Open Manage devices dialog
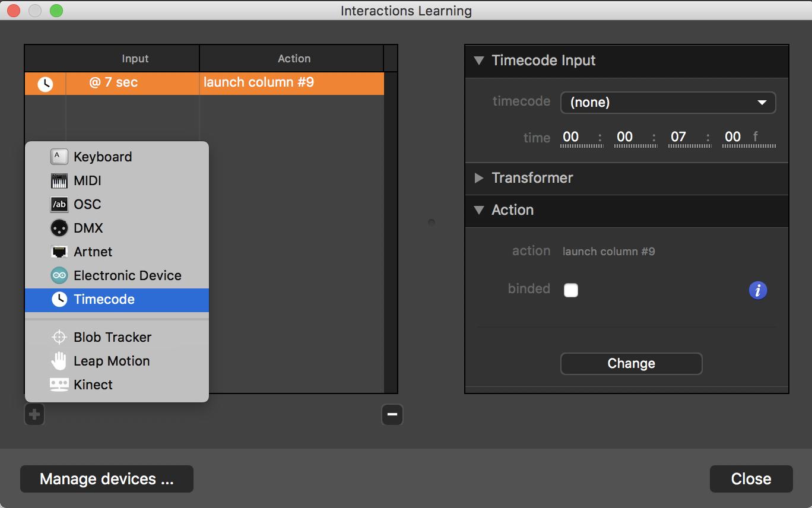The height and width of the screenshot is (508, 812). pyautogui.click(x=107, y=479)
